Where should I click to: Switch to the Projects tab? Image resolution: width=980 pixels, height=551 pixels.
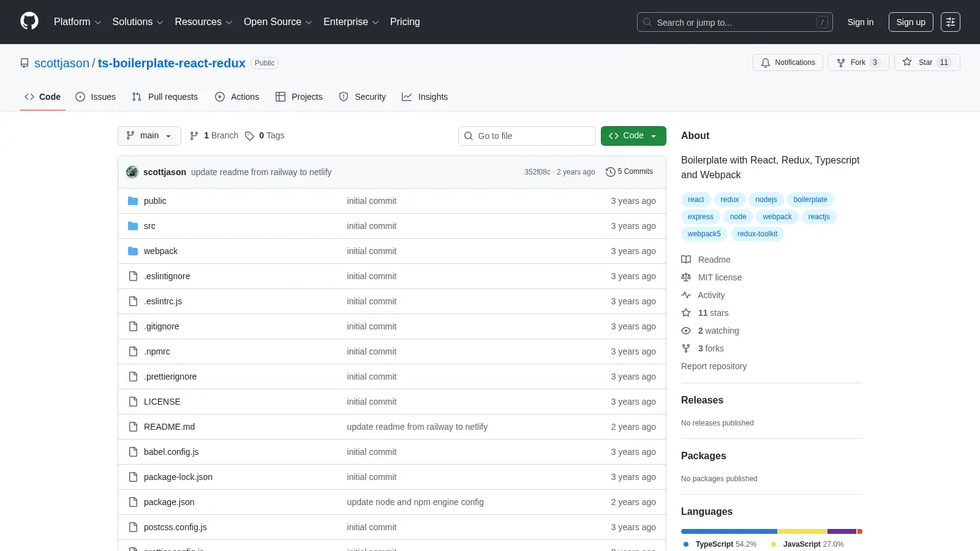(299, 97)
